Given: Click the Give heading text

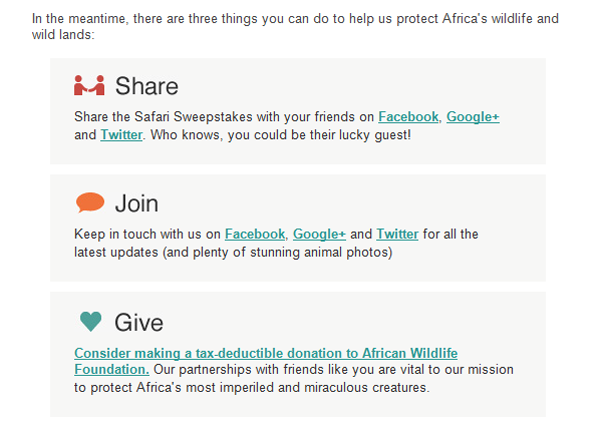Looking at the screenshot, I should [x=139, y=322].
